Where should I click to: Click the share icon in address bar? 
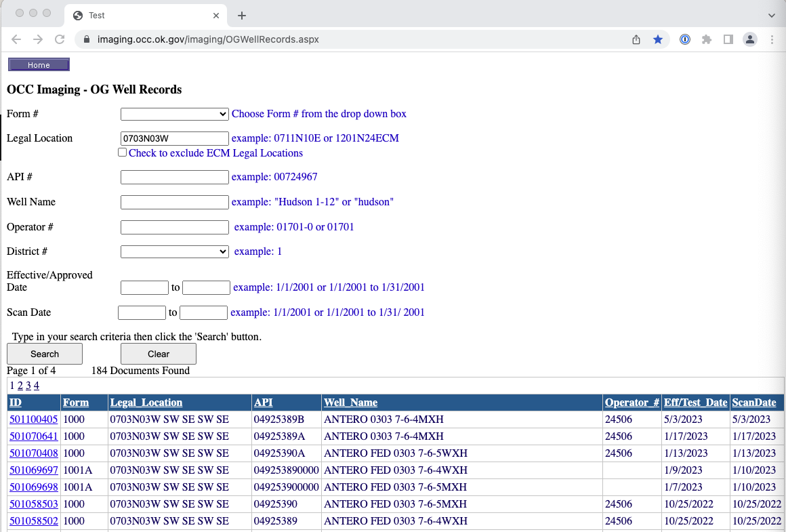pyautogui.click(x=636, y=39)
